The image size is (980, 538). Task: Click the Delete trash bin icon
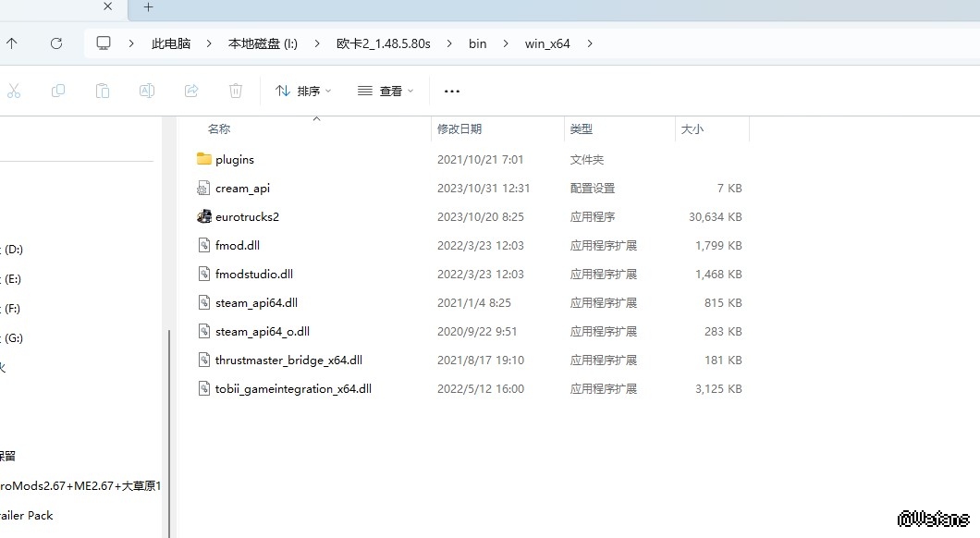click(236, 91)
